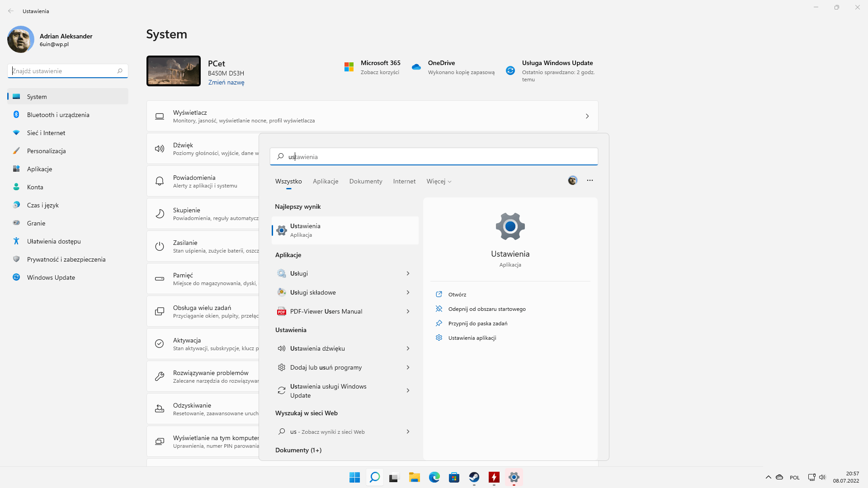The image size is (868, 488).
Task: Expand Ustawienia dźwięku result arrow
Action: click(408, 348)
